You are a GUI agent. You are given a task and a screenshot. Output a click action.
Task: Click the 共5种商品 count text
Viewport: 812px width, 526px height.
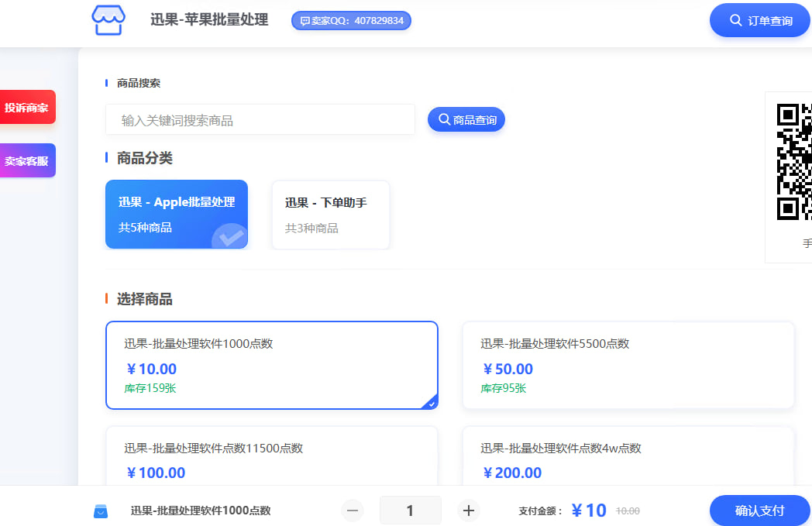[145, 227]
